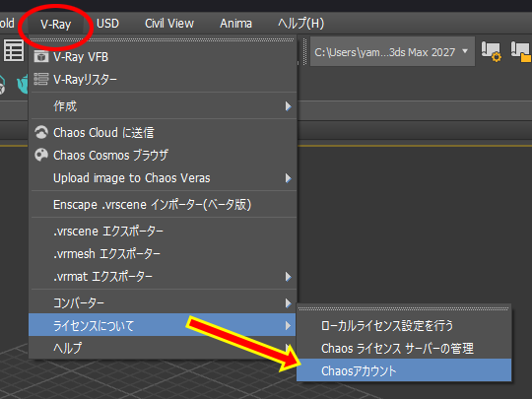Open the コンバーター submenu
The image size is (532, 399).
coord(163,303)
